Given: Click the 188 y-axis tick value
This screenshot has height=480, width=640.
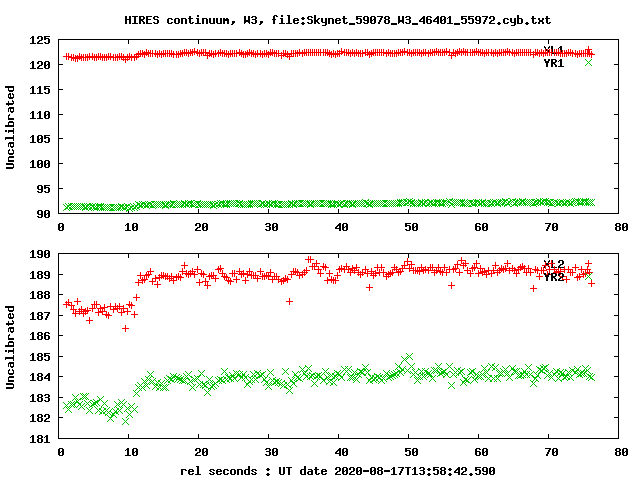Looking at the screenshot, I should [40, 295].
